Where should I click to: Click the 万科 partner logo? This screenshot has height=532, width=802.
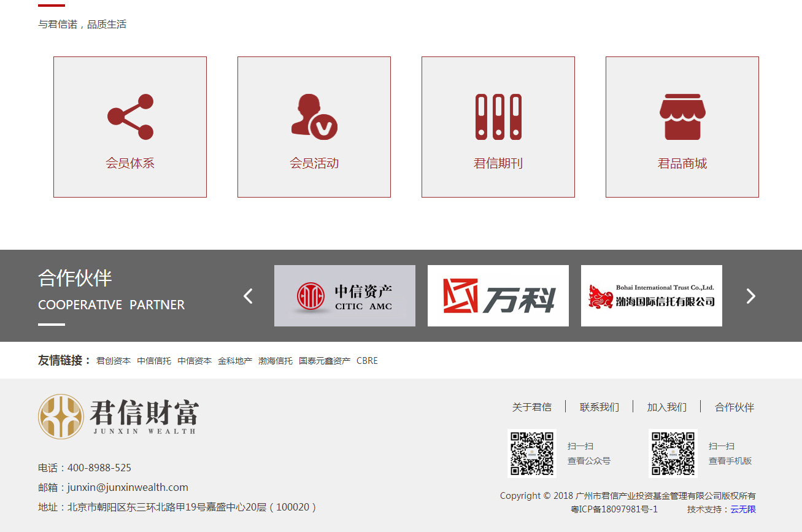pyautogui.click(x=498, y=296)
